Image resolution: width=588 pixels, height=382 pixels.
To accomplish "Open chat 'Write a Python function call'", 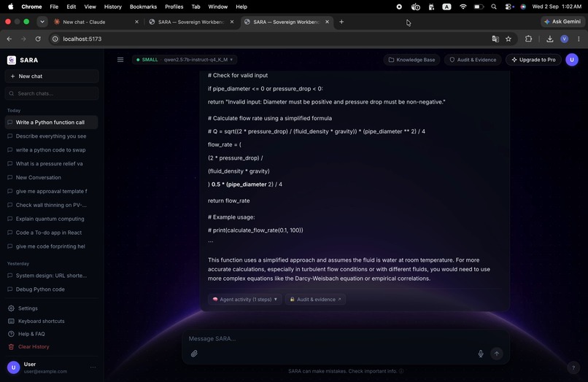I will [x=52, y=122].
